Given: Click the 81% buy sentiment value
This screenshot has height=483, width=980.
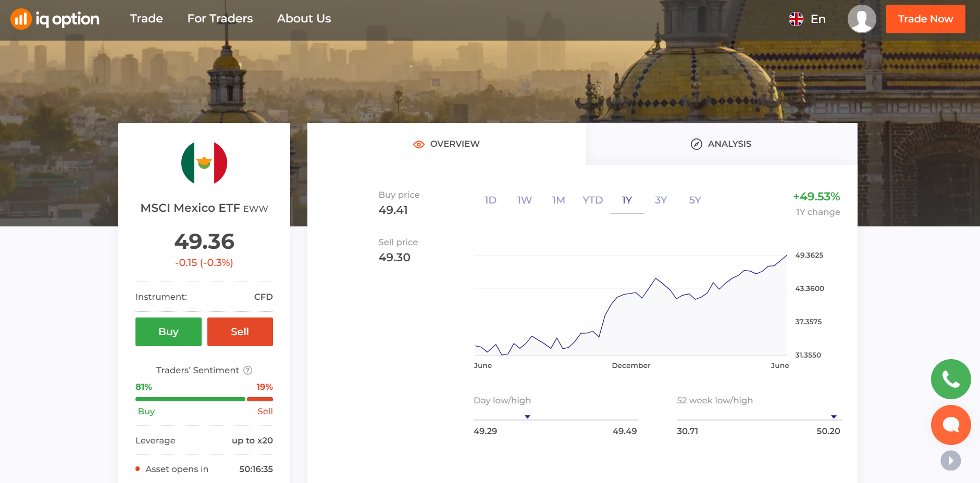Looking at the screenshot, I should point(144,387).
